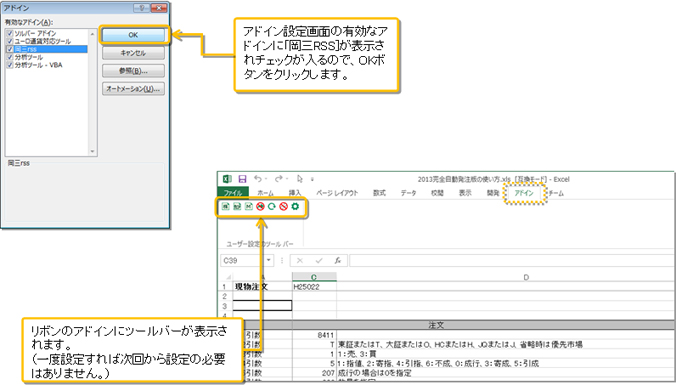This screenshot has height=385, width=676.
Task: Open the Name Box dropdown arrow
Action: pyautogui.click(x=269, y=260)
